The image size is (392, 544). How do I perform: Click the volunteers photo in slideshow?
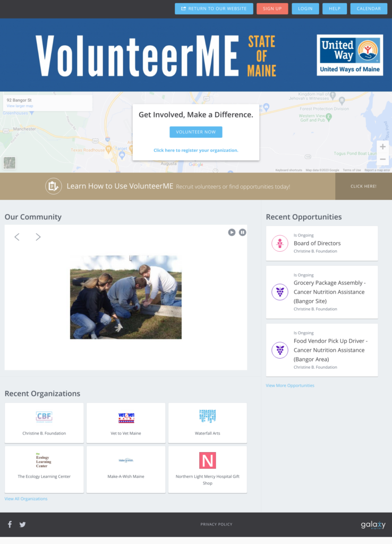coord(126,297)
